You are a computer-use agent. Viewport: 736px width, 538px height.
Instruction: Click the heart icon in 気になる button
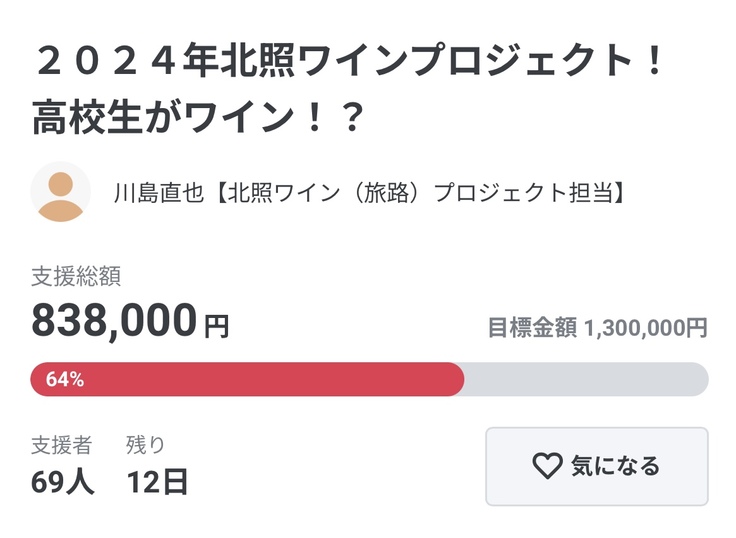(546, 466)
